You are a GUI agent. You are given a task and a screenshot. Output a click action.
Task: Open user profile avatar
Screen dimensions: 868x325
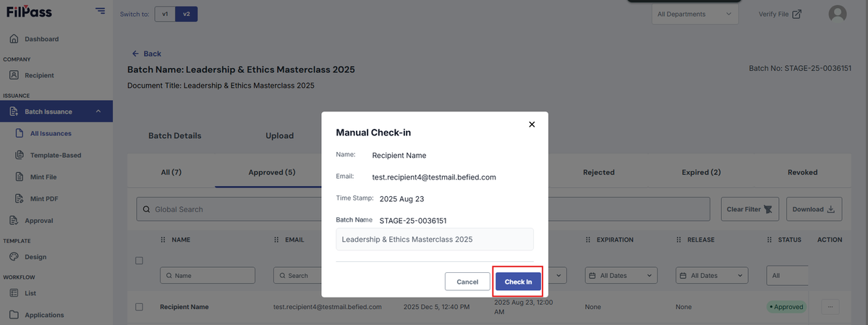(837, 14)
